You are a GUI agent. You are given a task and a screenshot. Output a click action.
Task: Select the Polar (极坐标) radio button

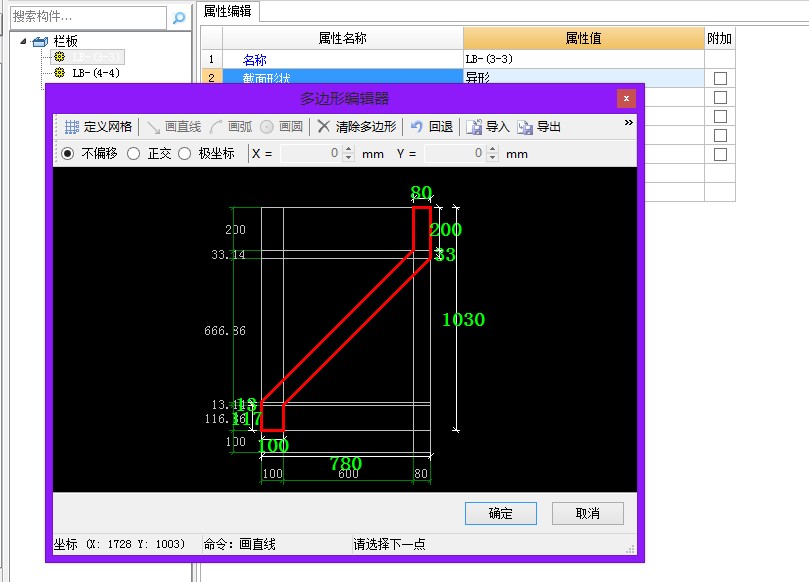point(185,154)
